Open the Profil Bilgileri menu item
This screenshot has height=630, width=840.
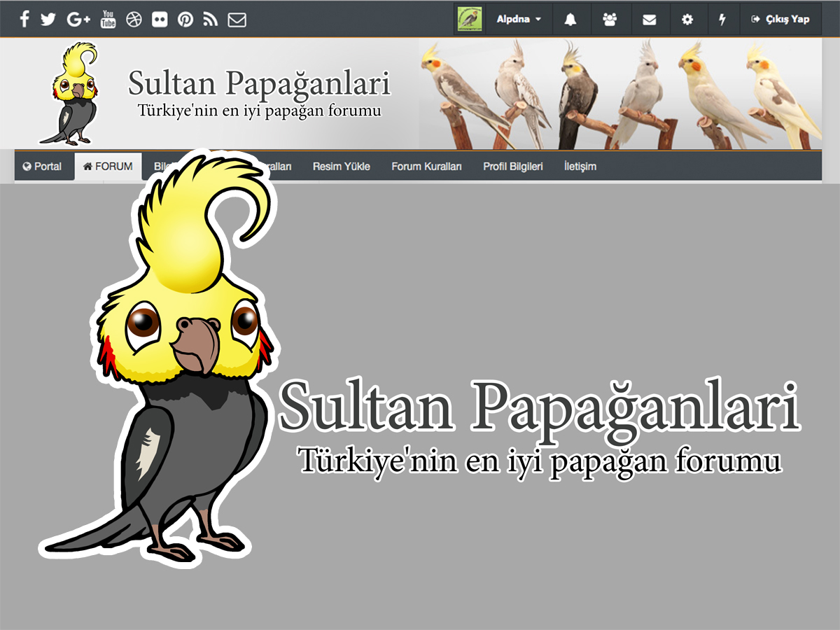point(513,167)
